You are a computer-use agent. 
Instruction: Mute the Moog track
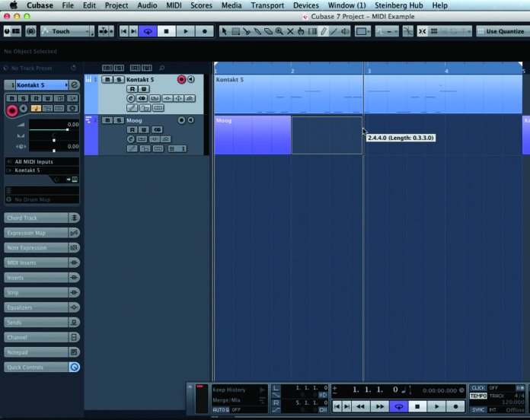(x=107, y=120)
